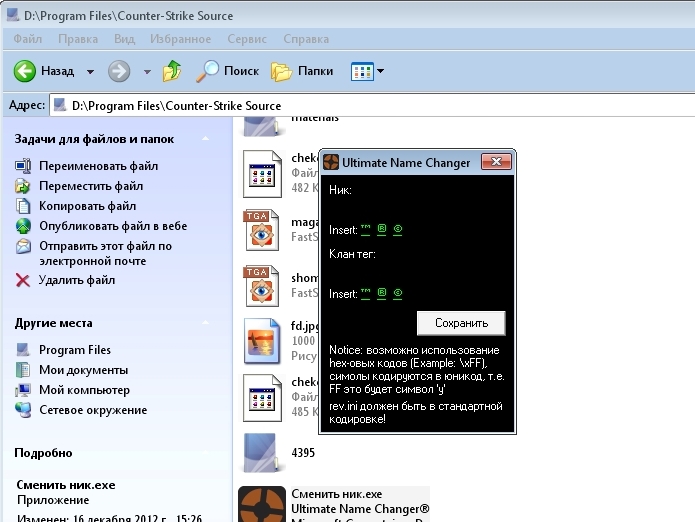Open Program Files in other places
The height and width of the screenshot is (522, 695).
click(75, 350)
